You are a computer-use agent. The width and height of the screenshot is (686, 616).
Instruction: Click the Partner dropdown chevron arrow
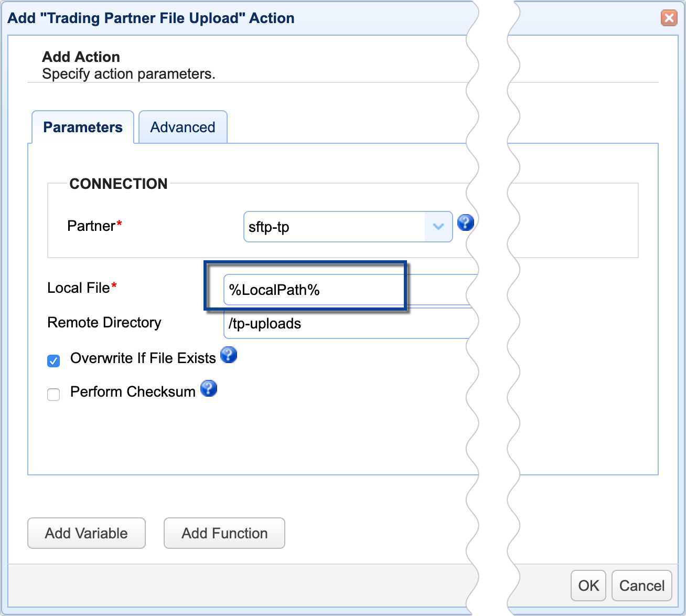[438, 227]
